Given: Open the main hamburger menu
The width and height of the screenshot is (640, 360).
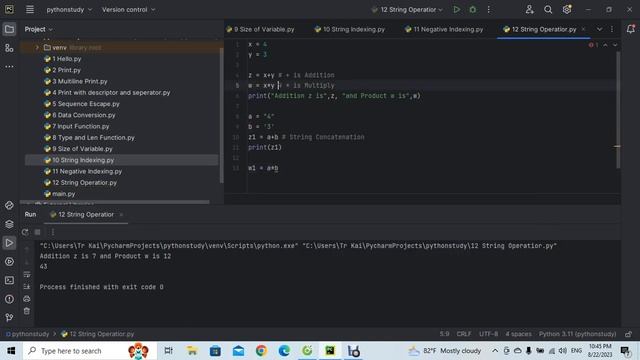Looking at the screenshot, I should (30, 9).
